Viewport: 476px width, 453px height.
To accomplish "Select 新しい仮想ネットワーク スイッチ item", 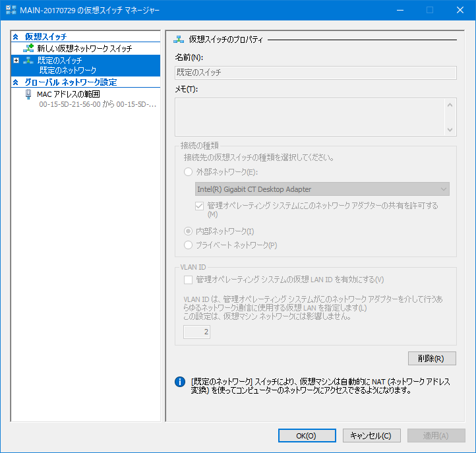I will (84, 48).
